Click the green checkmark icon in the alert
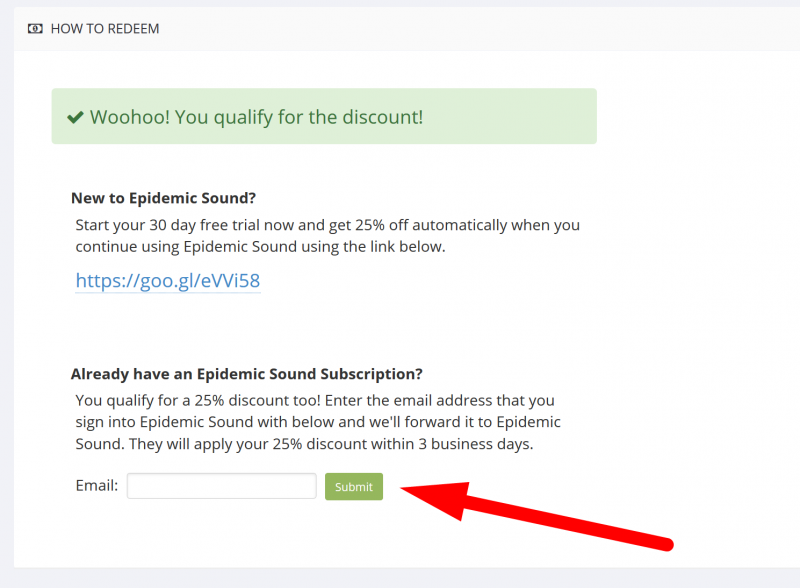Screen dimensions: 800x588 (x=75, y=117)
